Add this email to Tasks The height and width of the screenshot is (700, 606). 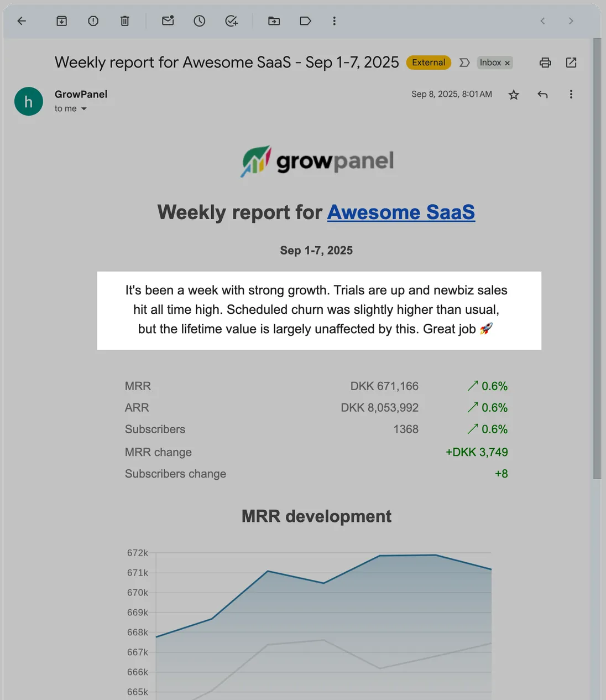pos(231,21)
